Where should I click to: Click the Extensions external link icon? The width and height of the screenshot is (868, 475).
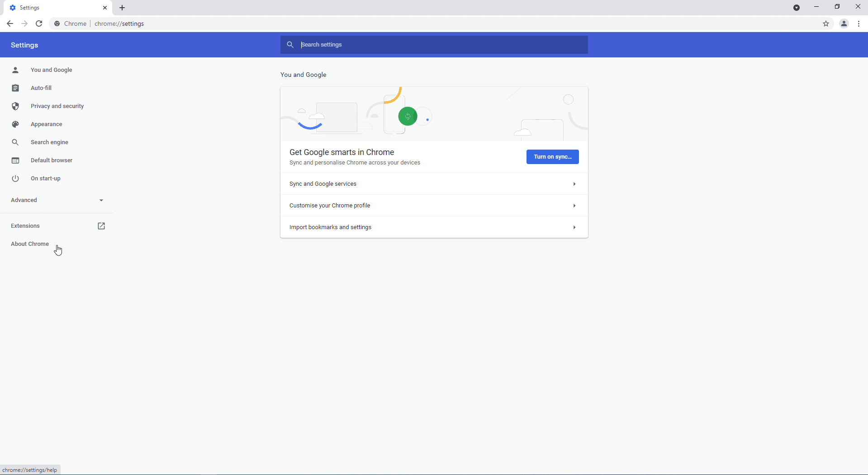(101, 226)
